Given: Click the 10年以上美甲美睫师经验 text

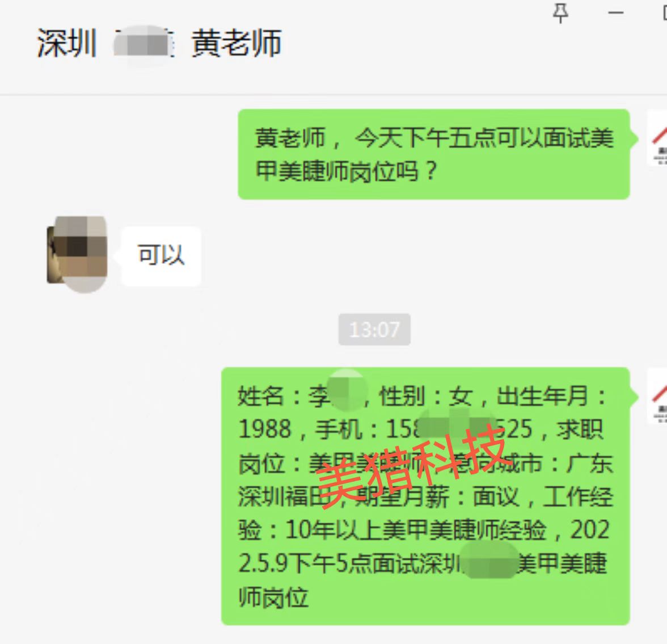Looking at the screenshot, I should pos(416,531).
